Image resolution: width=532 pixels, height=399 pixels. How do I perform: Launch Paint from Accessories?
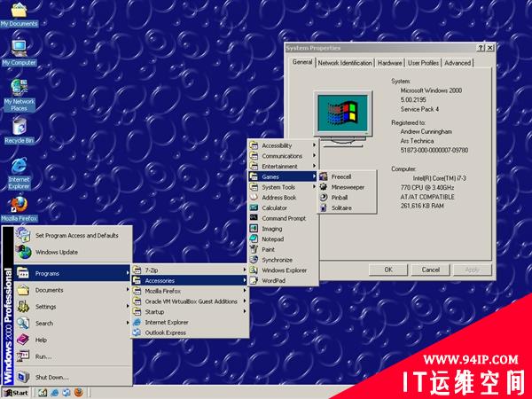click(283, 249)
